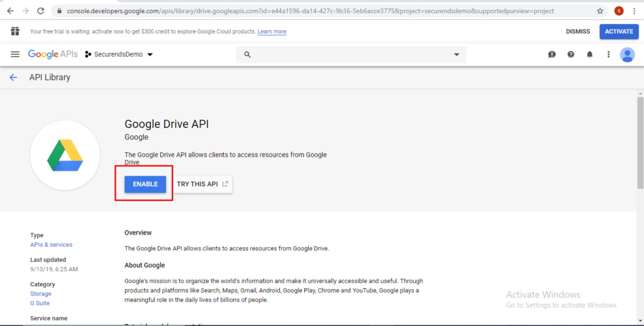Click the Overview heading

pos(138,233)
